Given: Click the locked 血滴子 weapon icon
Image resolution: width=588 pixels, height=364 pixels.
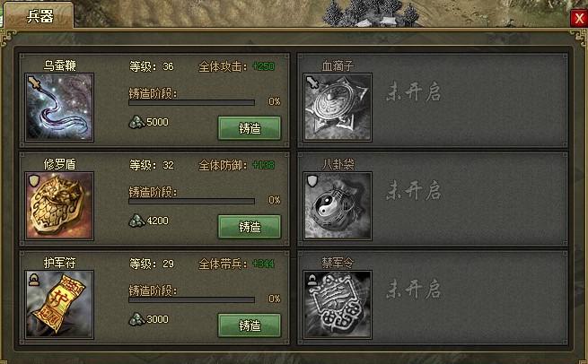Looking at the screenshot, I should [x=338, y=107].
